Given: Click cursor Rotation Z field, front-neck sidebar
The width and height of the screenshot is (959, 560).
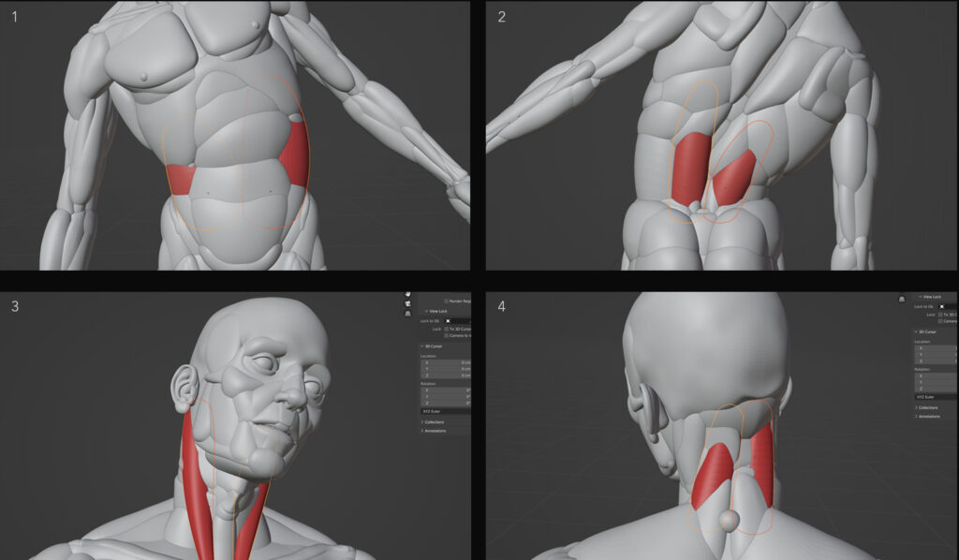Looking at the screenshot, I should 445,403.
